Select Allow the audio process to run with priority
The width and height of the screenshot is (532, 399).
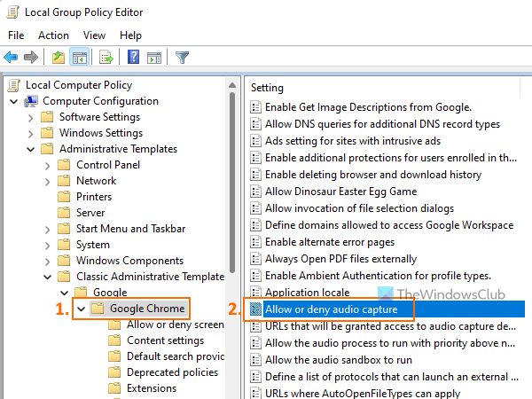tap(390, 343)
